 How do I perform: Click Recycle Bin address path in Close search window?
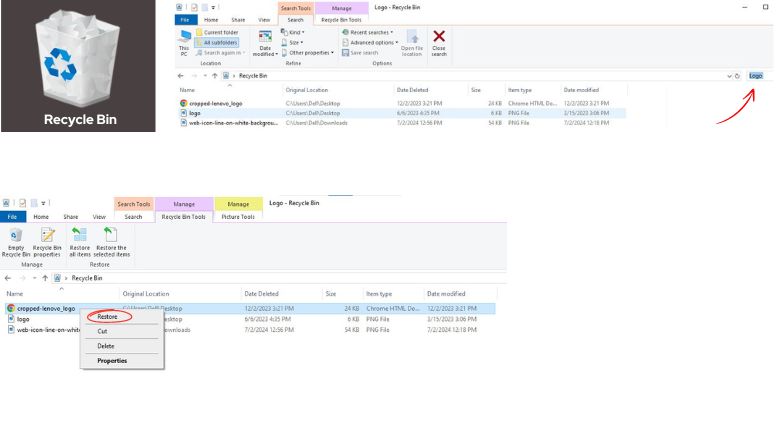tap(253, 76)
